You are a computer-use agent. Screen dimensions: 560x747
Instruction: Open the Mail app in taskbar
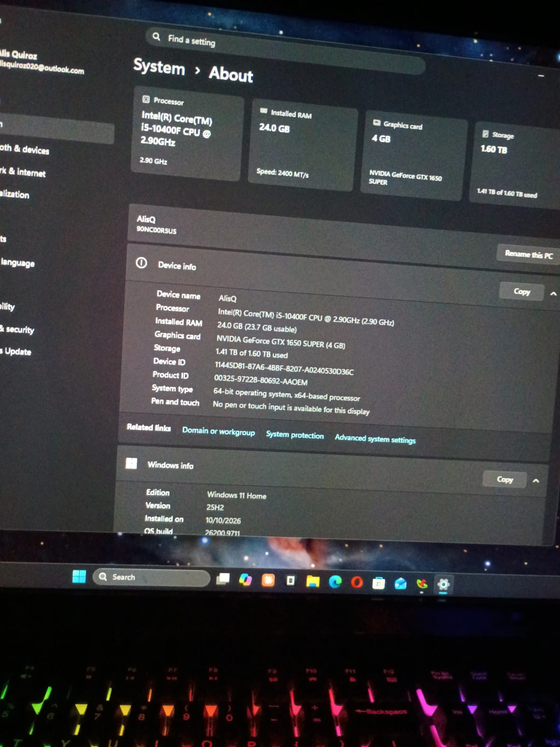coord(400,584)
